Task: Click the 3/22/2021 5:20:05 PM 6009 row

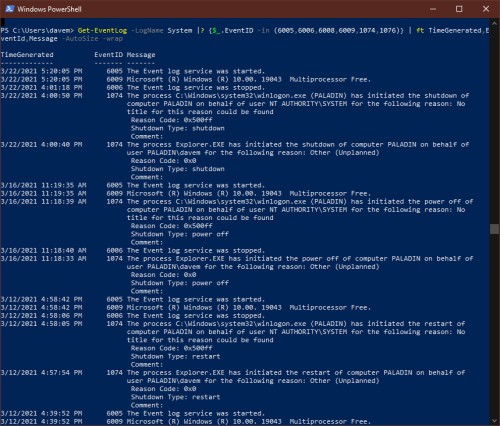Action: point(186,79)
